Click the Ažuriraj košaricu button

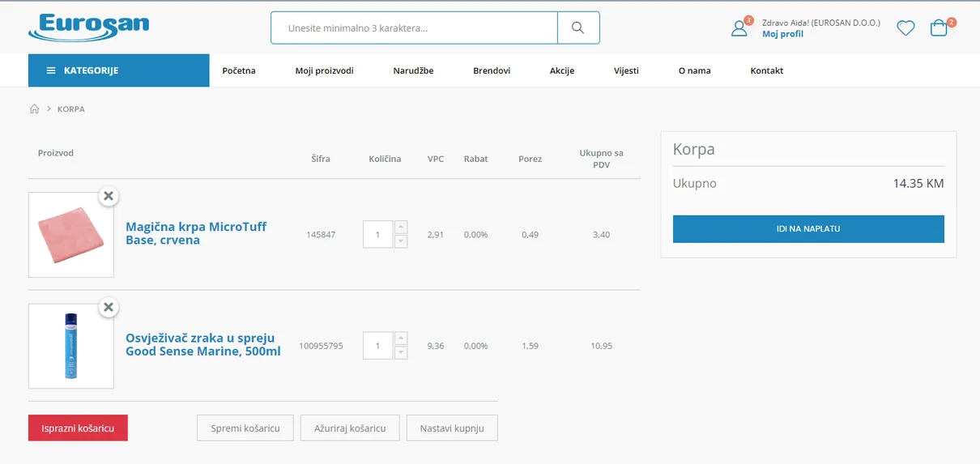[350, 428]
